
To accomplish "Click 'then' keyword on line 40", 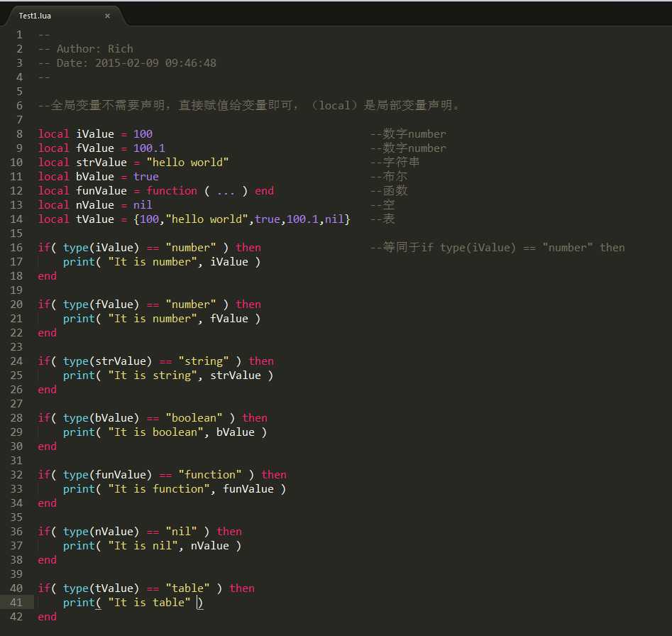I will 242,588.
